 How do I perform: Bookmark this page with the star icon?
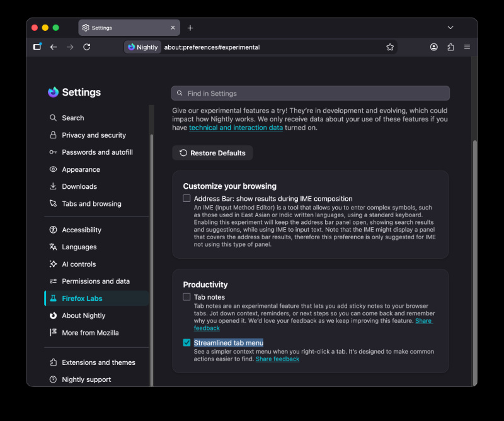[390, 47]
